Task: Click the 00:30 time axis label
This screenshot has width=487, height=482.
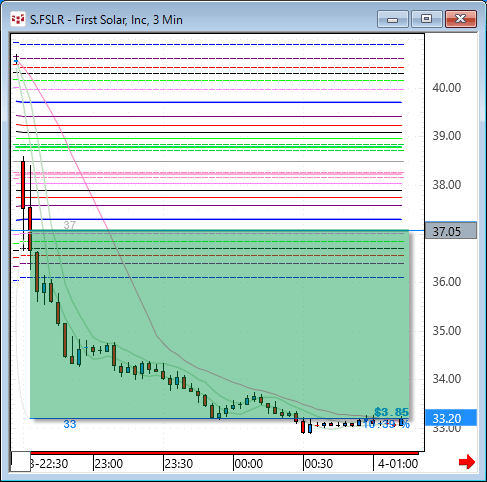Action: click(x=319, y=464)
